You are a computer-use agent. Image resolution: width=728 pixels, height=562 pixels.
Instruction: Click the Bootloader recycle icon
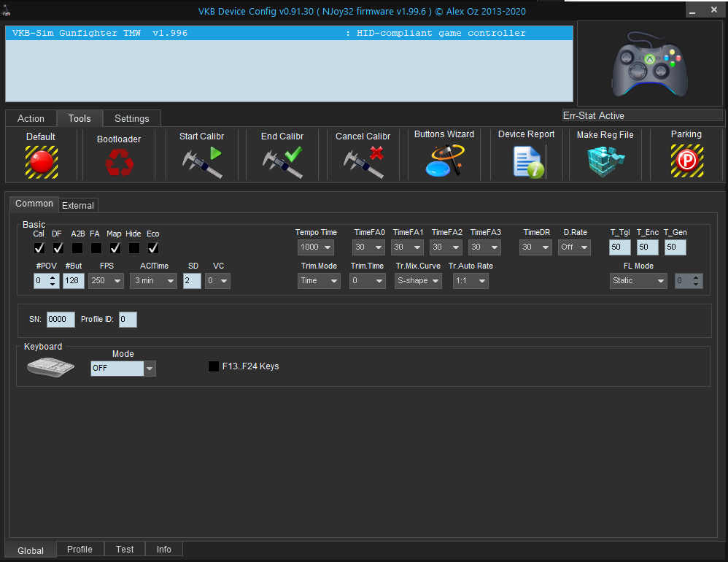[x=119, y=162]
